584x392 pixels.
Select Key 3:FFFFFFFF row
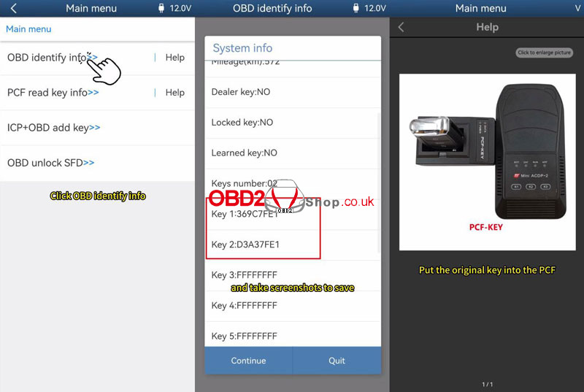293,275
